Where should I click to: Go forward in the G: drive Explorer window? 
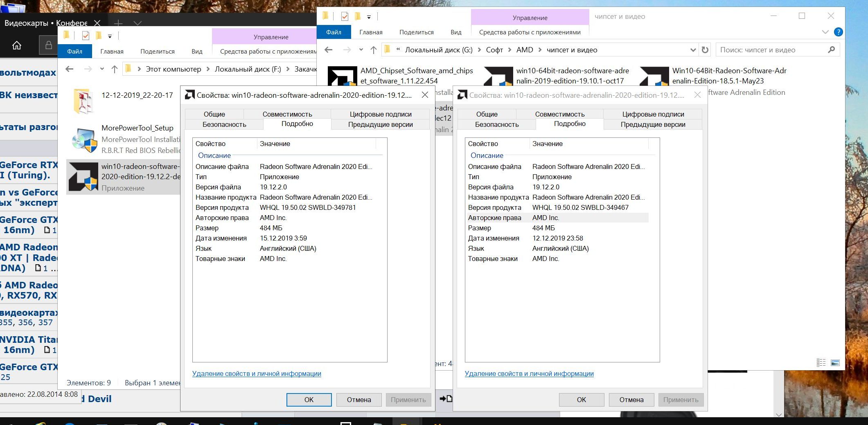(347, 50)
